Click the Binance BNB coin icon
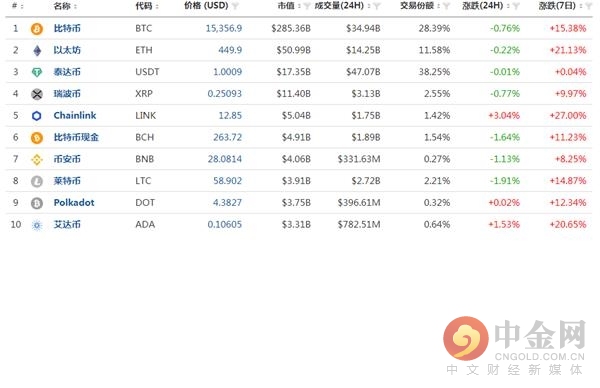This screenshot has width=600, height=388. 37,160
